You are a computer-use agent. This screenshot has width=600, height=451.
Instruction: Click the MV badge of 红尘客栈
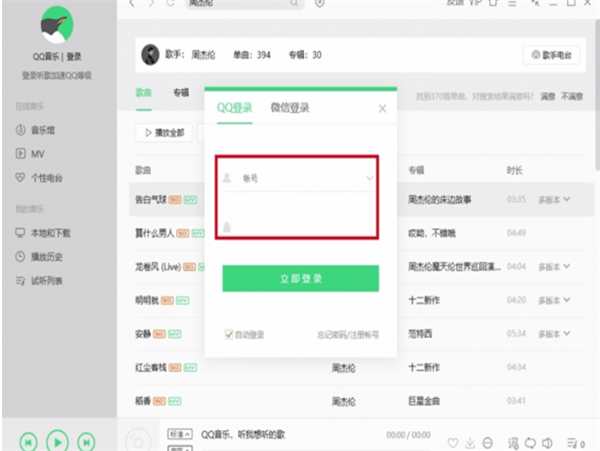(190, 368)
